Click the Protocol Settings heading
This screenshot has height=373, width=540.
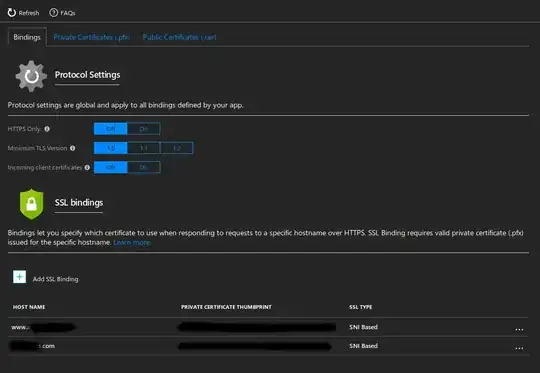[x=87, y=75]
